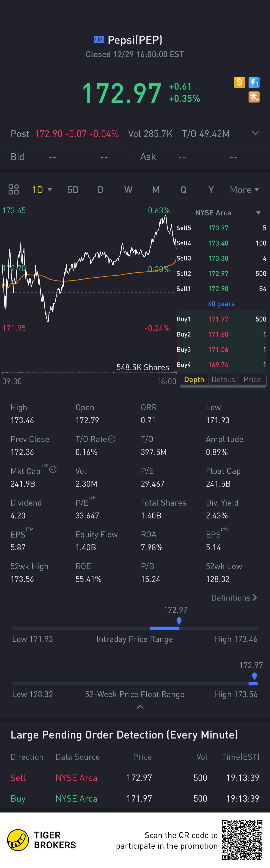Open the 1D timeframe dropdown

[x=42, y=190]
